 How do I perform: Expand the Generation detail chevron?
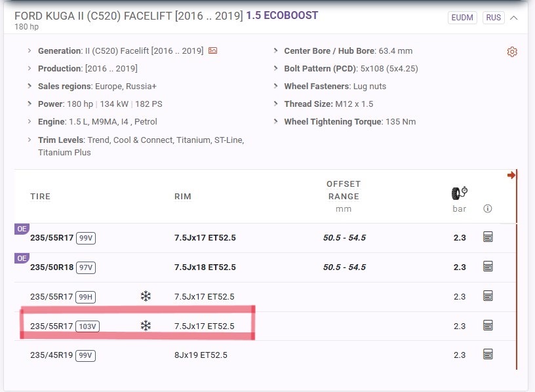tap(30, 50)
